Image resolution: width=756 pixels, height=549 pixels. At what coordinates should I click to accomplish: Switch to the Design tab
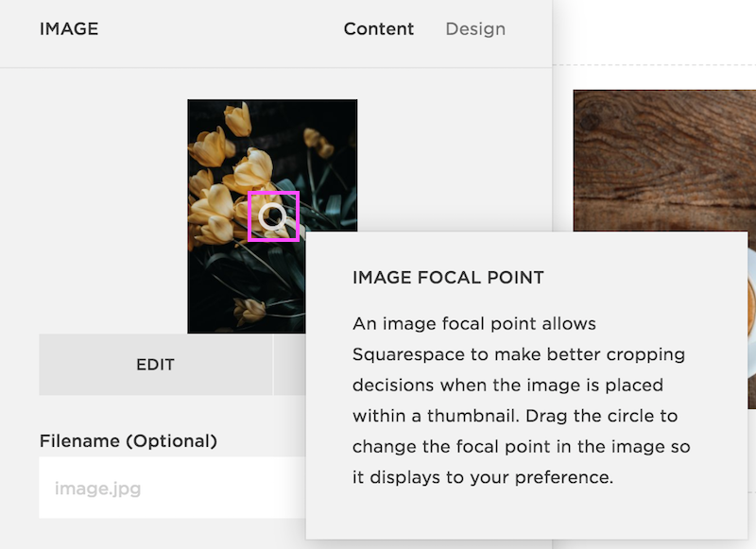click(x=475, y=29)
